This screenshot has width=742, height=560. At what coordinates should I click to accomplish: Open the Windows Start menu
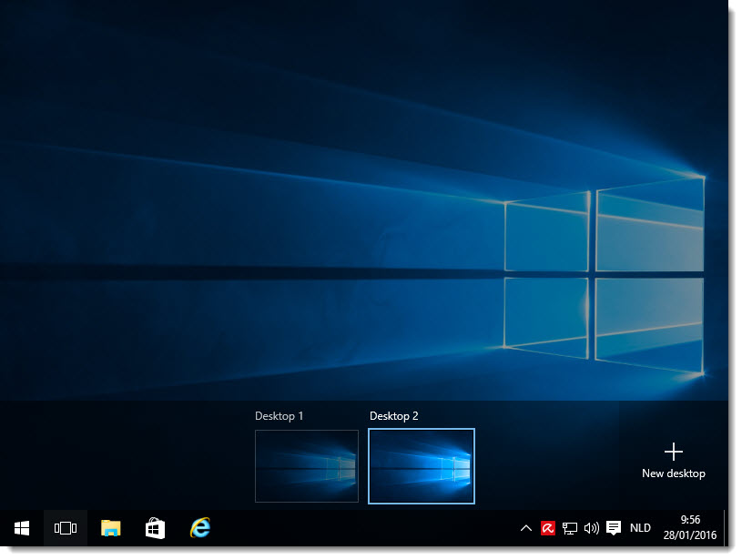coord(22,528)
